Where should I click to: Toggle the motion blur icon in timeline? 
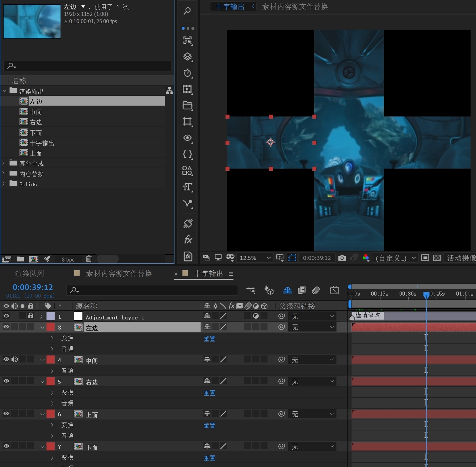316,290
